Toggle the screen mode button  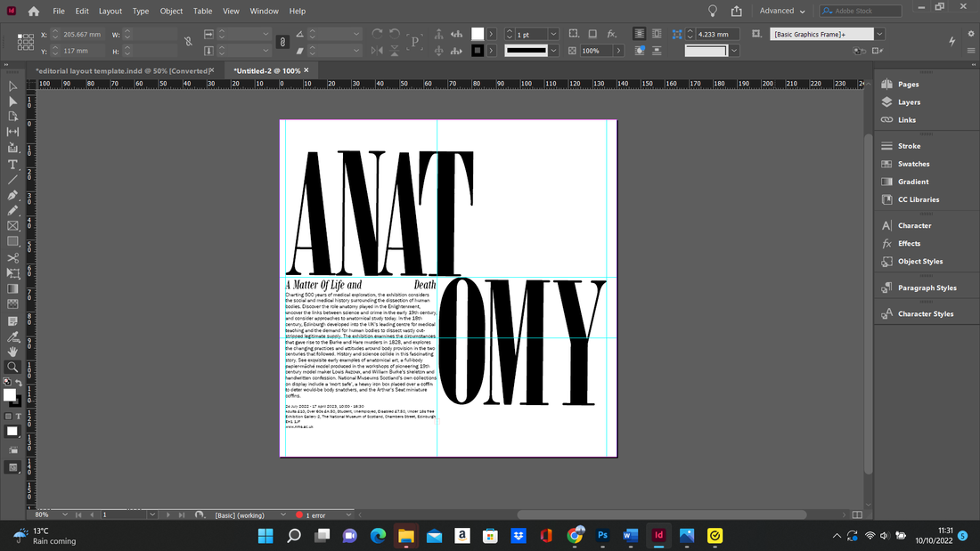click(x=12, y=467)
